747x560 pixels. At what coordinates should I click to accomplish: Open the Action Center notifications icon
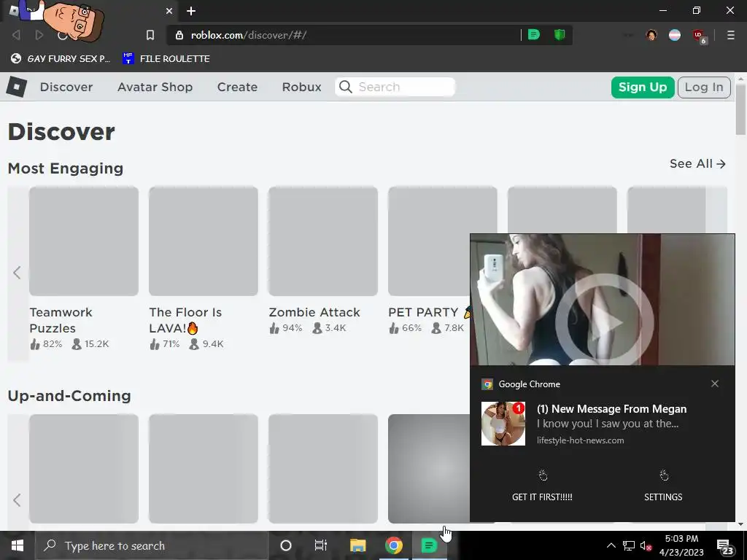724,547
